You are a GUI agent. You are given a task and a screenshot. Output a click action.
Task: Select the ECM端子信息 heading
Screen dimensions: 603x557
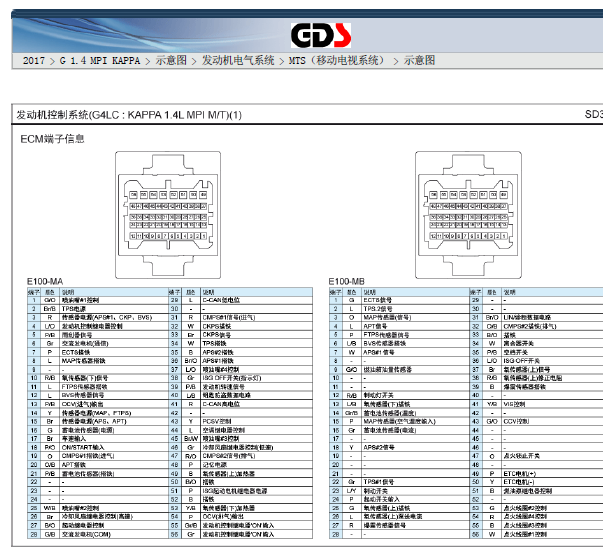pos(52,139)
